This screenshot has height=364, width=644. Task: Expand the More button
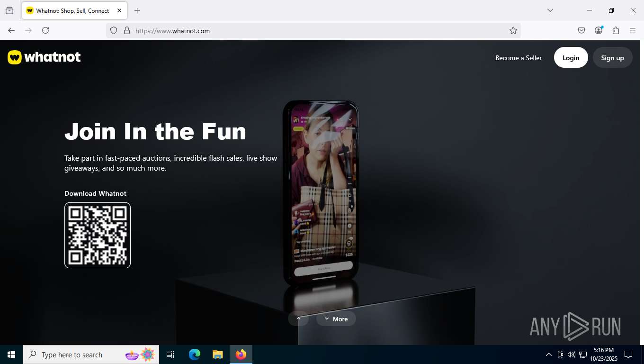(x=336, y=319)
